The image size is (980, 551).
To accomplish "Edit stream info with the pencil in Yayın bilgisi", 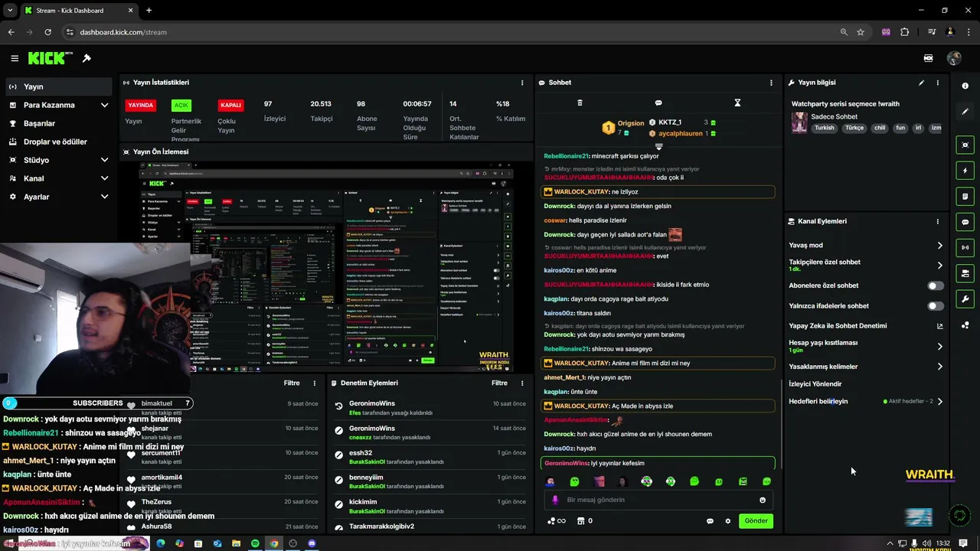I will [x=921, y=83].
